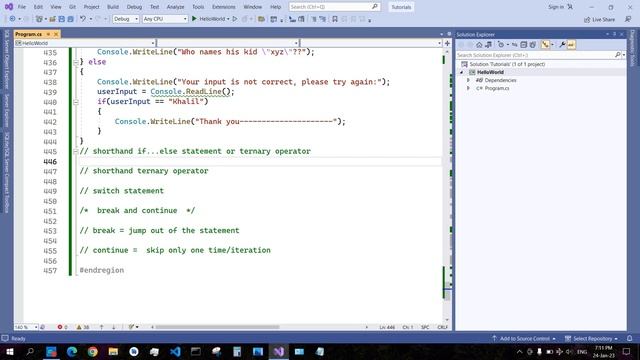Click the Undo arrow icon
This screenshot has width=640, height=360.
pos(83,19)
